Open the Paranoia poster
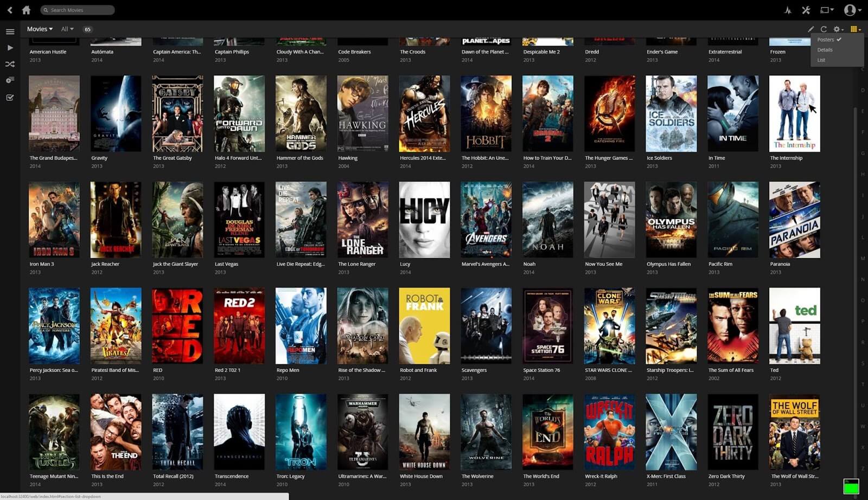Screen dimensions: 868x500 pyautogui.click(x=795, y=220)
